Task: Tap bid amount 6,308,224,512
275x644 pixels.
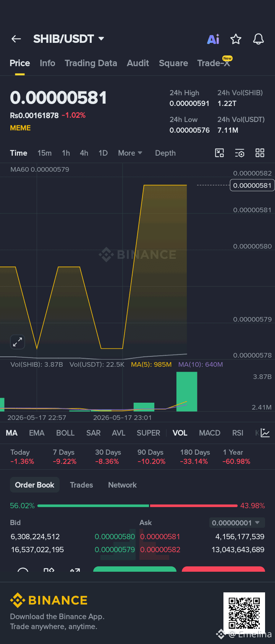Action: (35, 537)
